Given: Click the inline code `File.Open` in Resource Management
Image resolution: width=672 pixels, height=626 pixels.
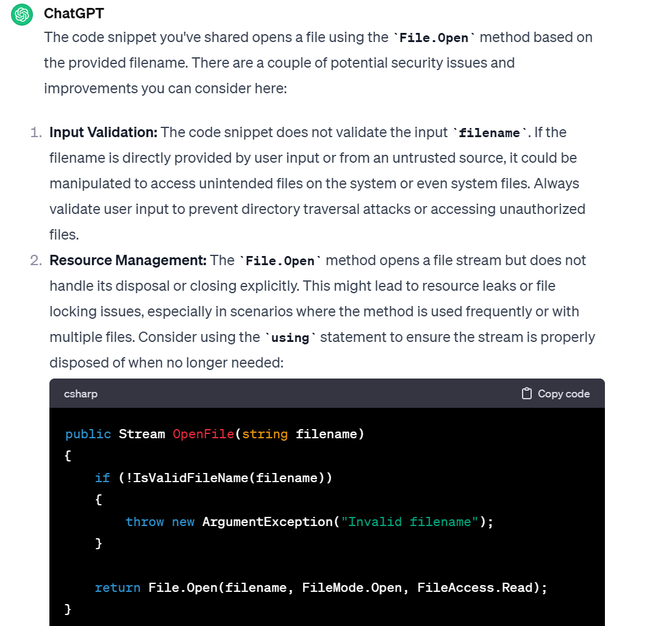Looking at the screenshot, I should pyautogui.click(x=279, y=260).
